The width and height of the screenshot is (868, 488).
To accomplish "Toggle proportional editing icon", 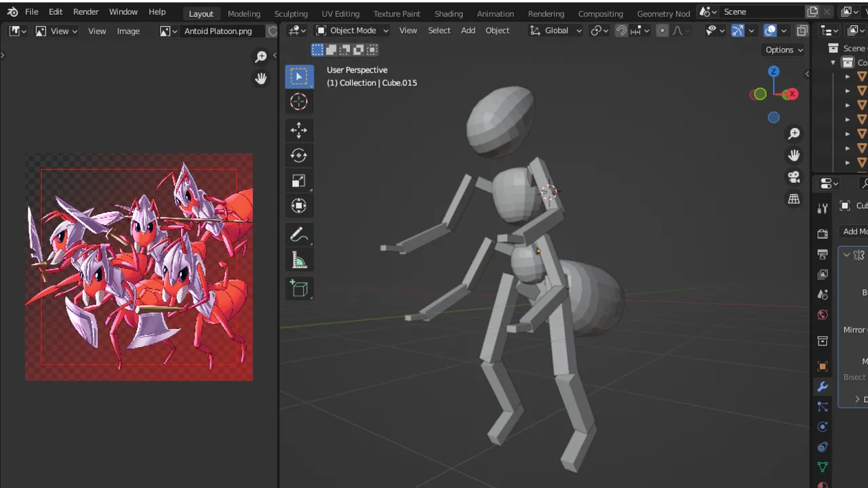I will pos(662,30).
